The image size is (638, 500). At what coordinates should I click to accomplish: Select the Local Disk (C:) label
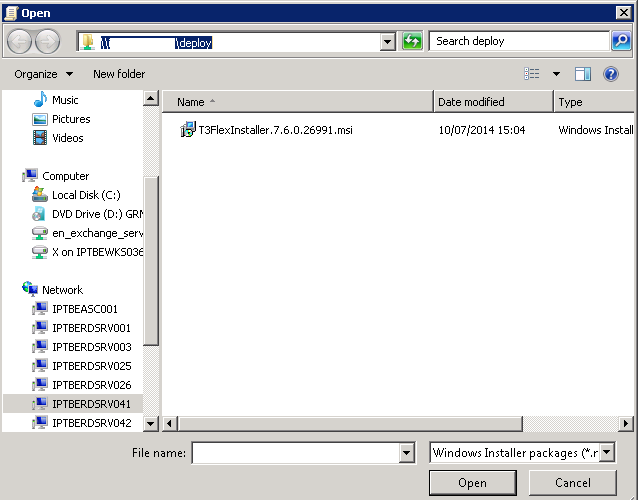[x=86, y=195]
